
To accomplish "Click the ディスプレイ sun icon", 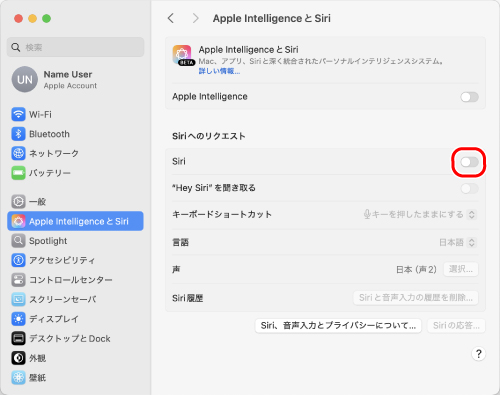I will tap(18, 319).
